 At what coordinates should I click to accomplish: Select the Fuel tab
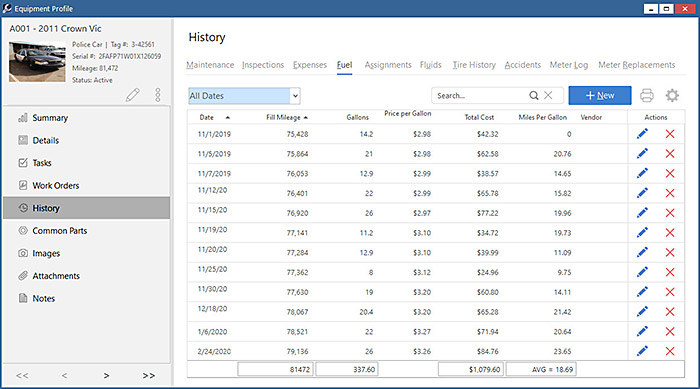pyautogui.click(x=344, y=65)
